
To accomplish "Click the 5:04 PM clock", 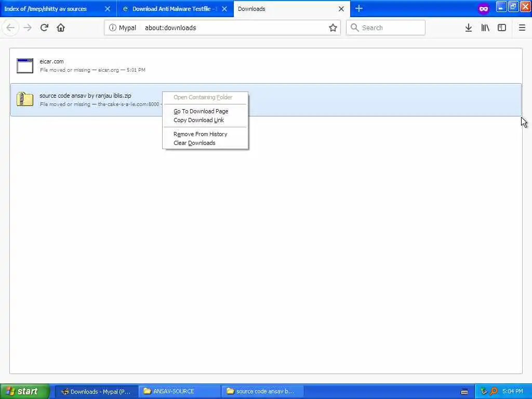I will click(x=513, y=391).
